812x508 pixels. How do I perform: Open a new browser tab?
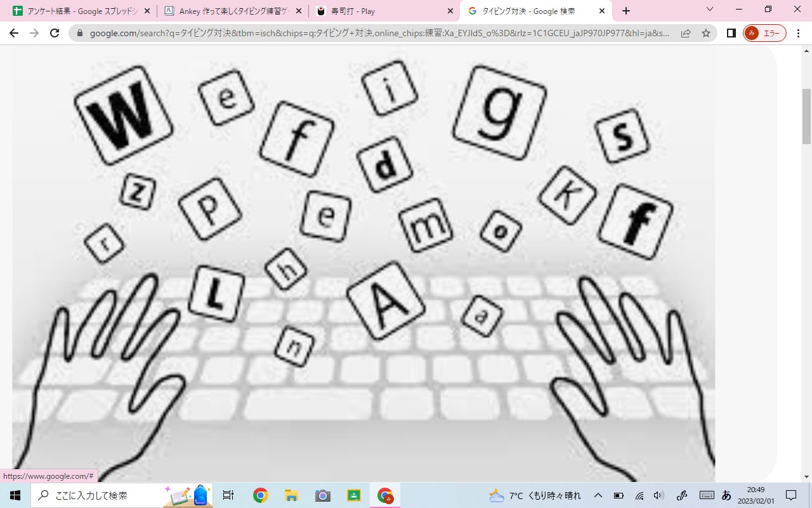coord(626,11)
